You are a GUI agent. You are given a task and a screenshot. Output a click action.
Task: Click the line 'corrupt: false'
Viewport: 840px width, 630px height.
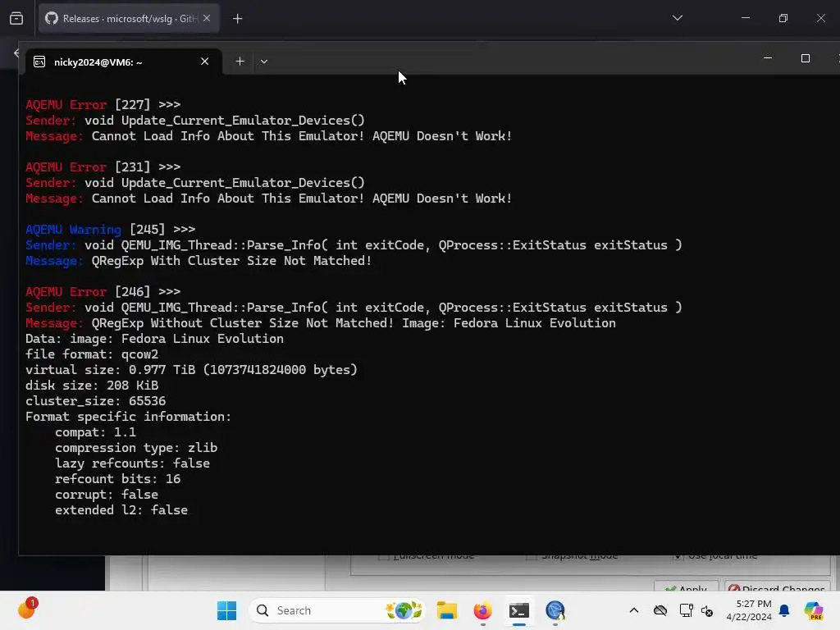tap(107, 494)
